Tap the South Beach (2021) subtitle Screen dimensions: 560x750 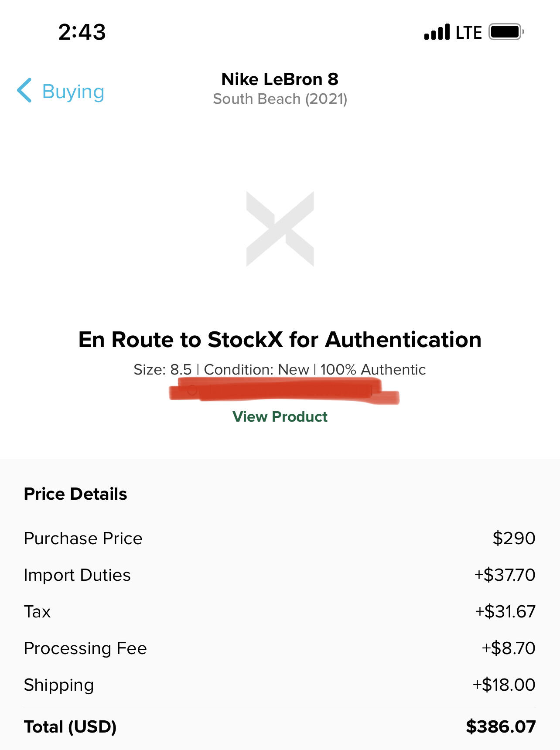click(x=280, y=99)
